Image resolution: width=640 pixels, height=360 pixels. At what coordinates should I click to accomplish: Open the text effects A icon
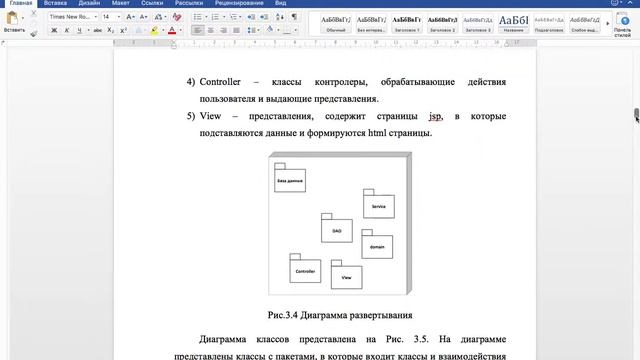click(x=139, y=31)
